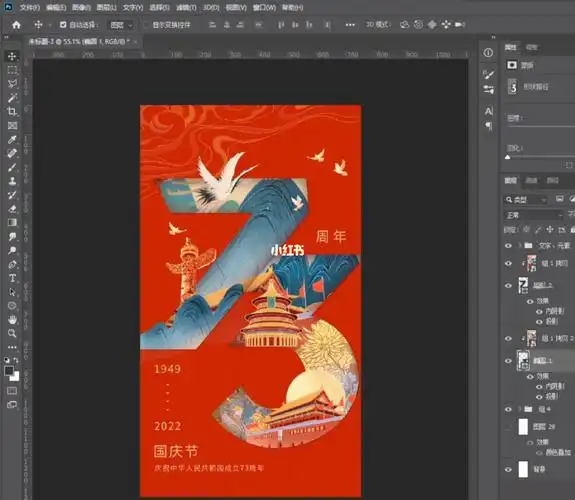Open the Move tool preset picker arrow

tap(50, 25)
